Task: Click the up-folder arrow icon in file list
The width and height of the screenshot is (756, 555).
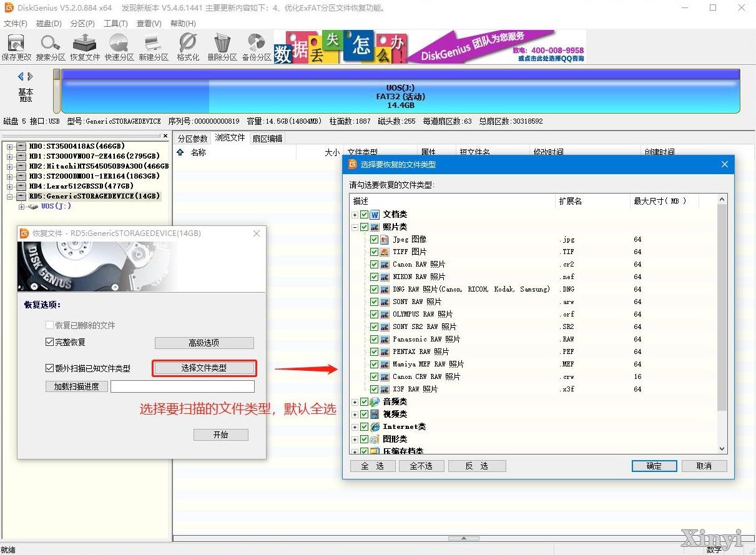Action: [180, 152]
